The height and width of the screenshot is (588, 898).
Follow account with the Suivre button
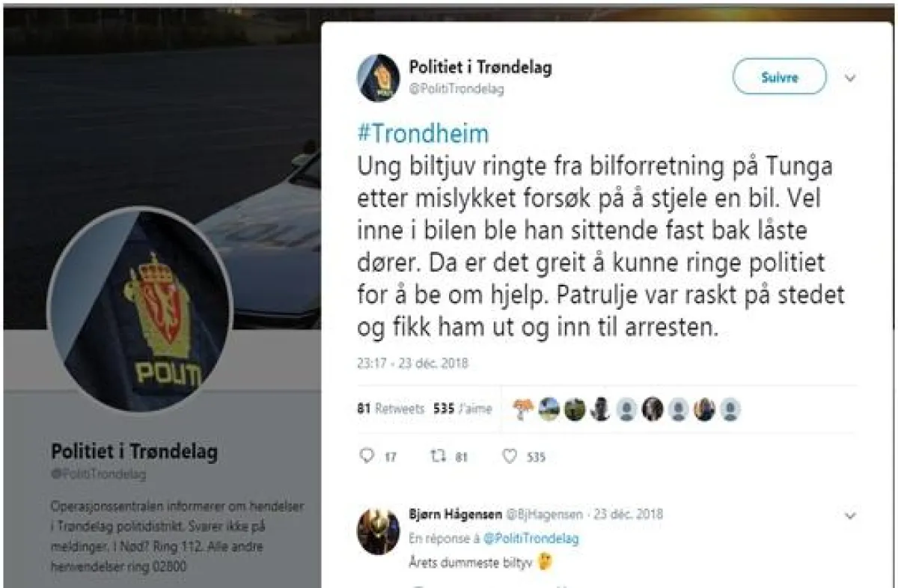tap(779, 77)
